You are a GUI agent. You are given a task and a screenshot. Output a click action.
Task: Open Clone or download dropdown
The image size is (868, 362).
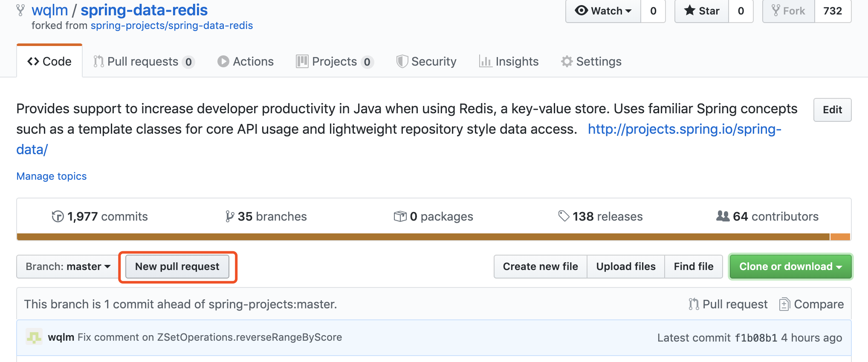[x=791, y=267]
